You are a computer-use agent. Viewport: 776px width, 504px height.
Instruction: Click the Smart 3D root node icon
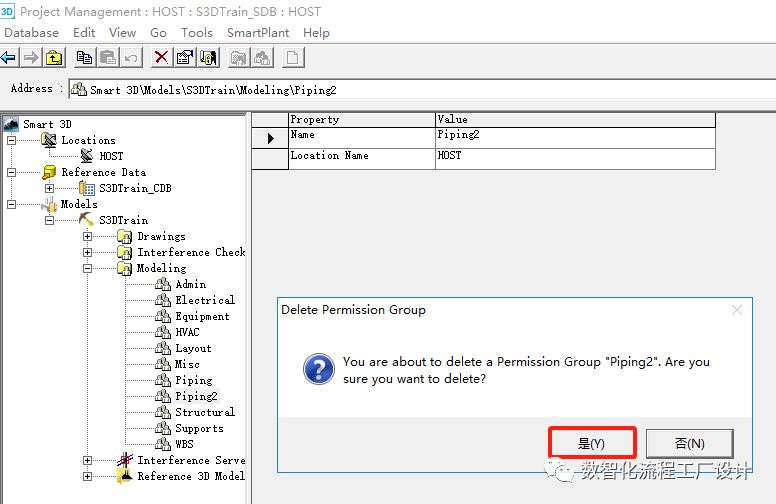tap(11, 124)
